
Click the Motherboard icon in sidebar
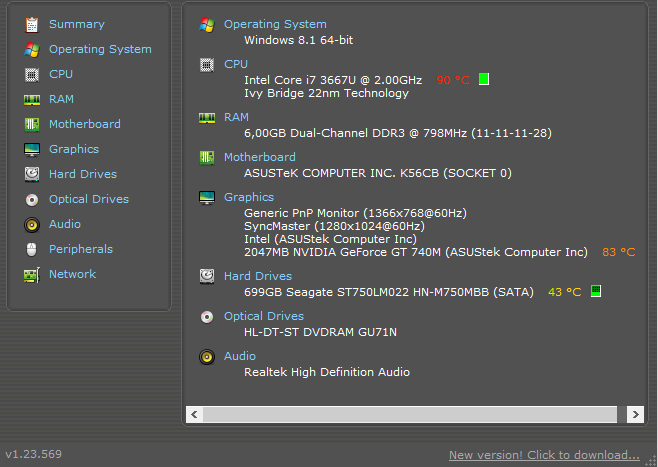32,125
